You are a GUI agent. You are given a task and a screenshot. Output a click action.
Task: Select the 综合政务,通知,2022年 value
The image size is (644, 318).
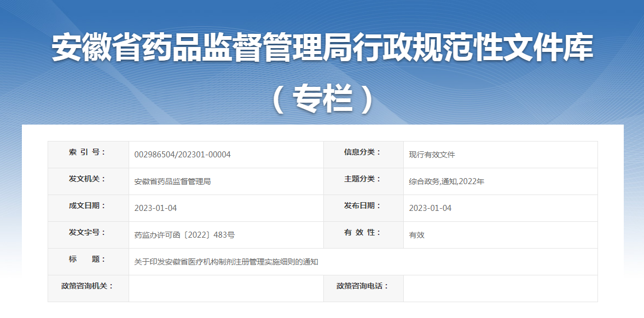447,181
